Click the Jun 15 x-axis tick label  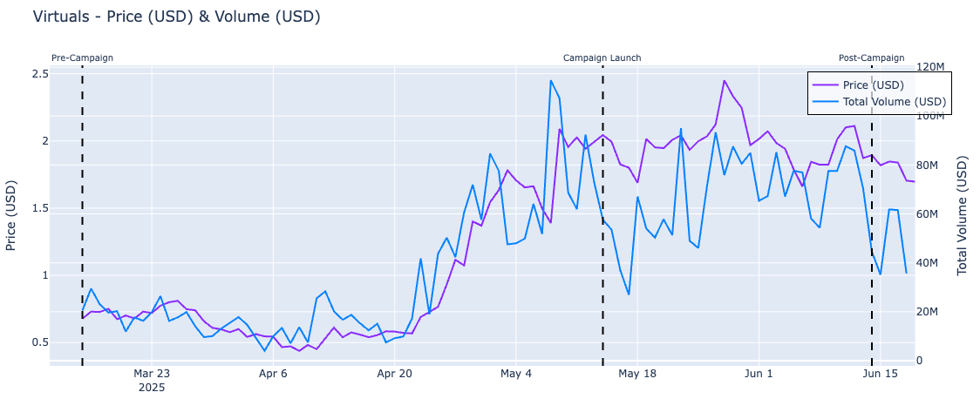(x=880, y=374)
